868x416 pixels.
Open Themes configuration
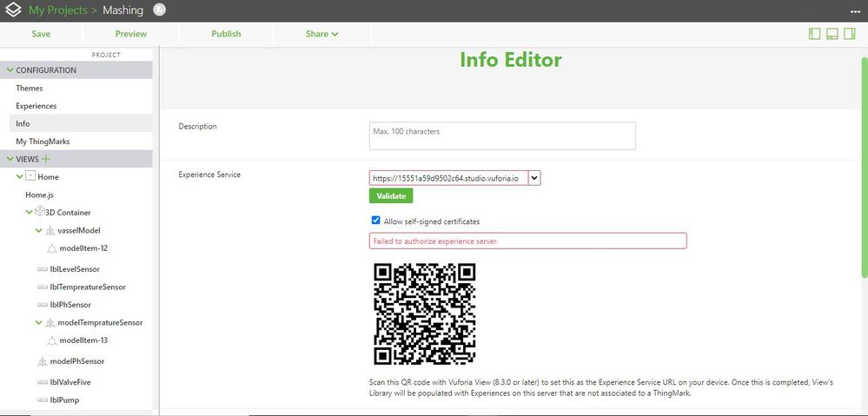(30, 88)
